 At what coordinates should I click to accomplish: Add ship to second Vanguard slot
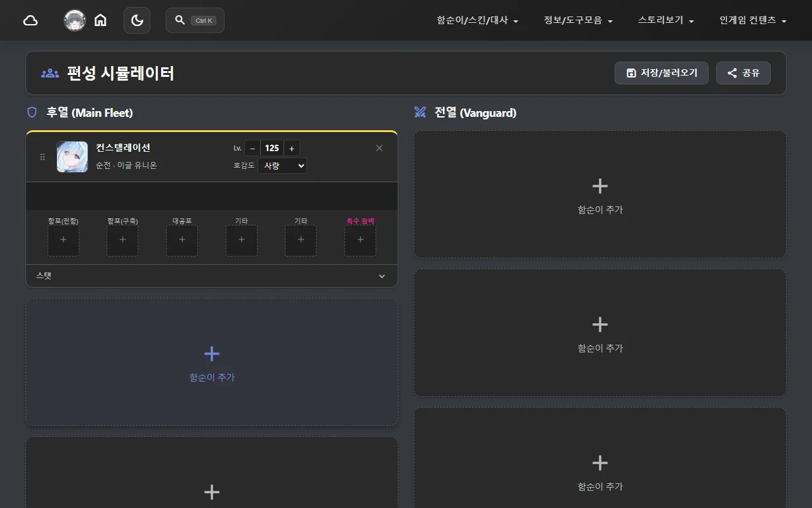pyautogui.click(x=600, y=333)
